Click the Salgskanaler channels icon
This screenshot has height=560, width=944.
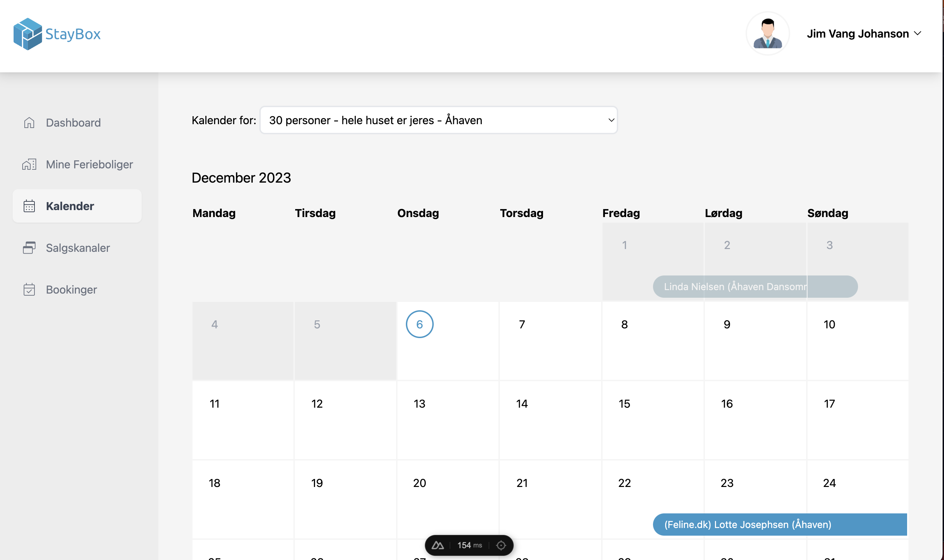point(29,248)
